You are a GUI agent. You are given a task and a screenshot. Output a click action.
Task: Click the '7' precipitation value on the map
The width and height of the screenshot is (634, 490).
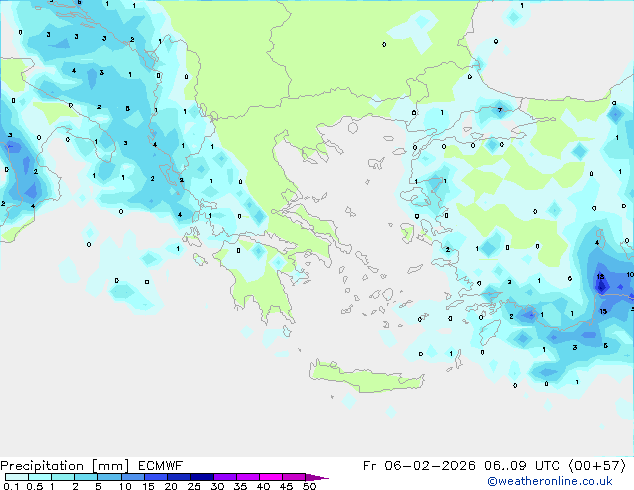500,110
